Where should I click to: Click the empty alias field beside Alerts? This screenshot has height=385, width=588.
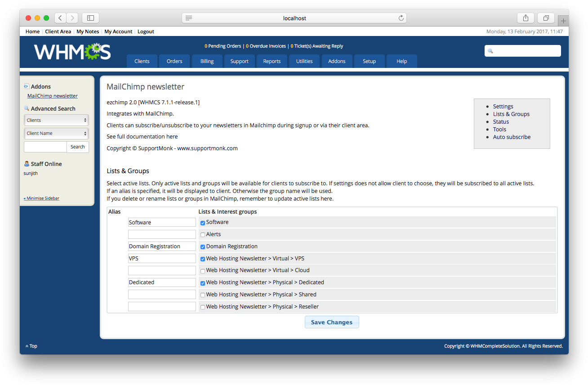(x=162, y=234)
